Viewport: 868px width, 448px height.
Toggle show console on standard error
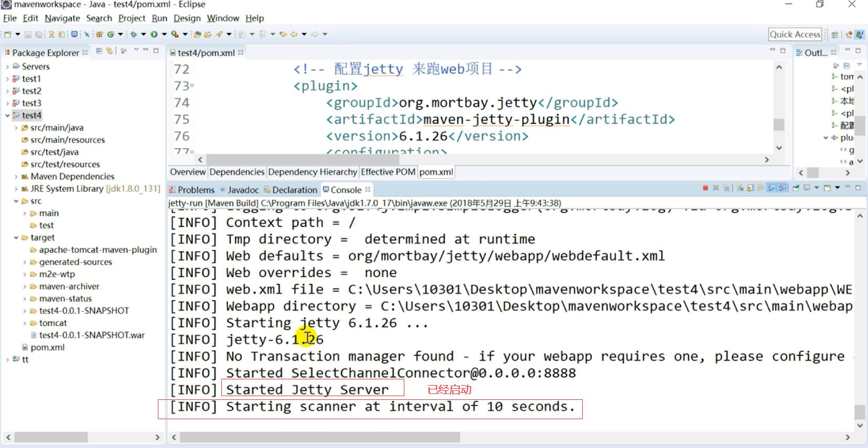click(782, 188)
